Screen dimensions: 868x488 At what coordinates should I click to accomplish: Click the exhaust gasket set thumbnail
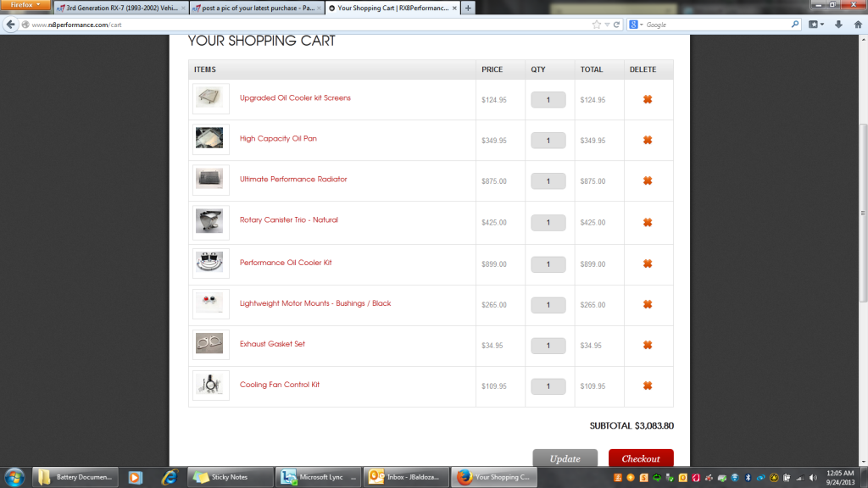point(210,344)
